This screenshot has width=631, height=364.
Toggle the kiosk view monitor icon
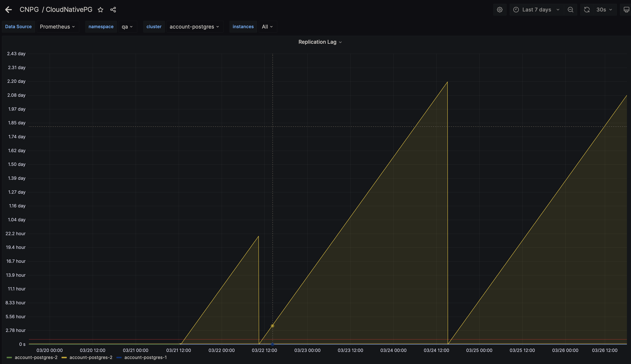point(626,10)
